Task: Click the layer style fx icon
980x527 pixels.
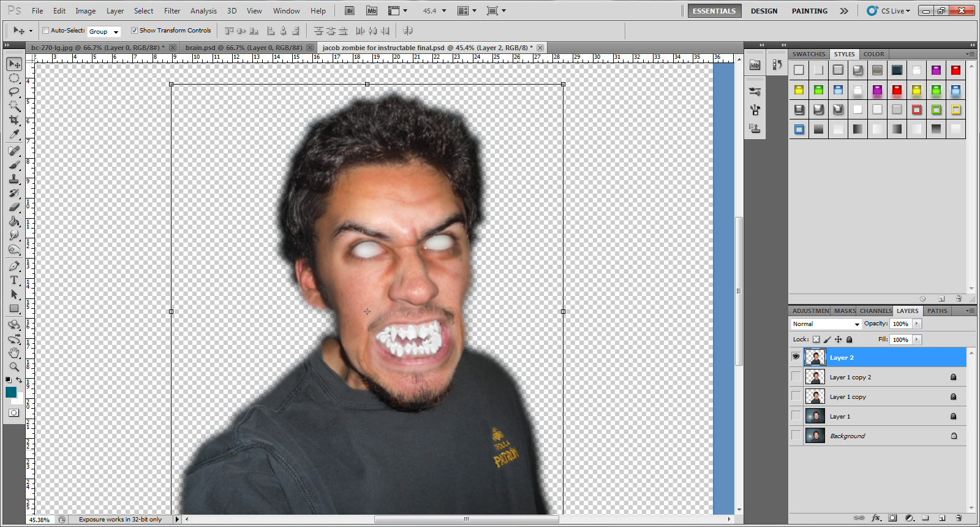Action: click(x=876, y=518)
